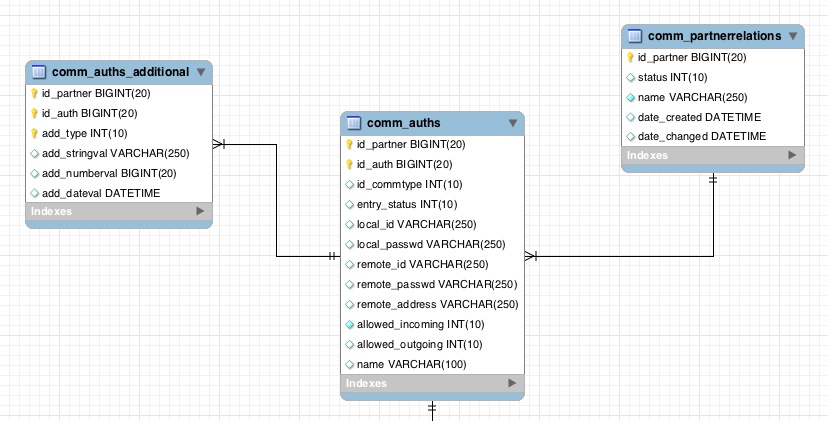This screenshot has width=828, height=421.
Task: Click diamond icon beside local_id
Action: (x=350, y=225)
